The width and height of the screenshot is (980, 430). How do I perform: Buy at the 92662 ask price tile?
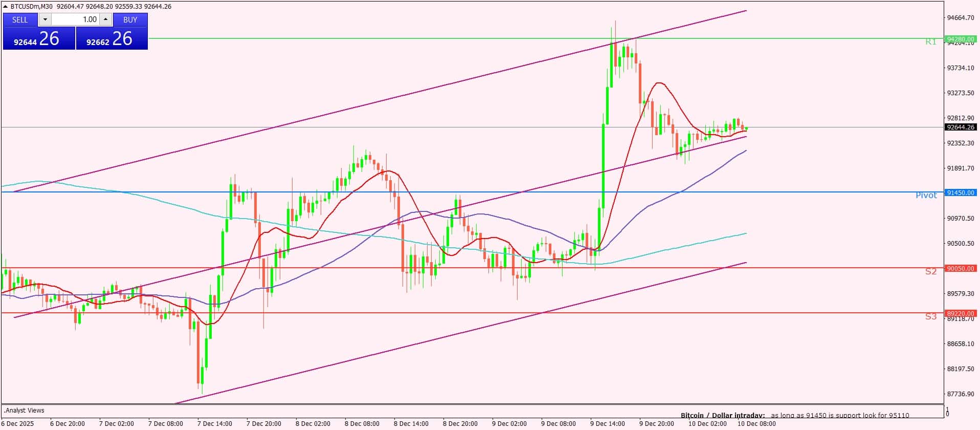[x=112, y=38]
